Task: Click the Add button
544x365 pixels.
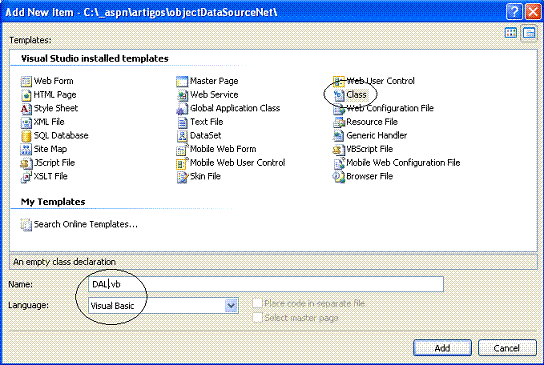Action: pos(442,348)
